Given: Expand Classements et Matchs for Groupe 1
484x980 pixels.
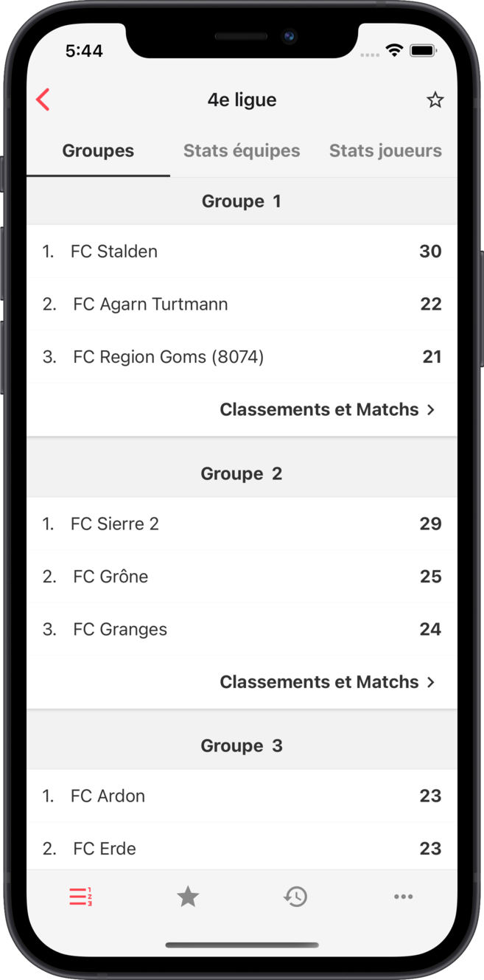Looking at the screenshot, I should pyautogui.click(x=327, y=409).
